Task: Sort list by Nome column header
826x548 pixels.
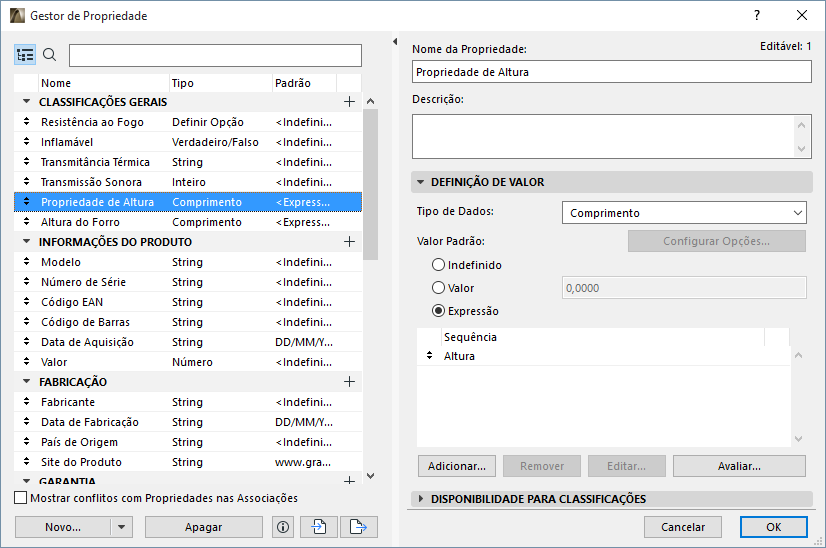Action: [104, 83]
